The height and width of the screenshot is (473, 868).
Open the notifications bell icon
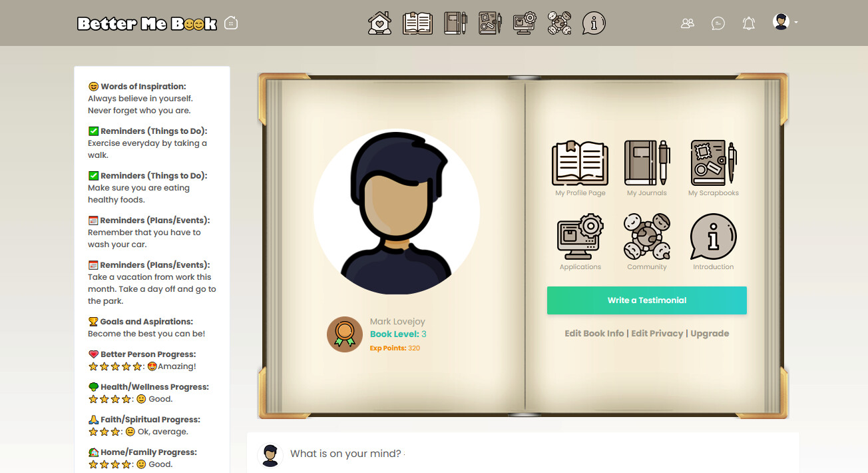pyautogui.click(x=749, y=23)
